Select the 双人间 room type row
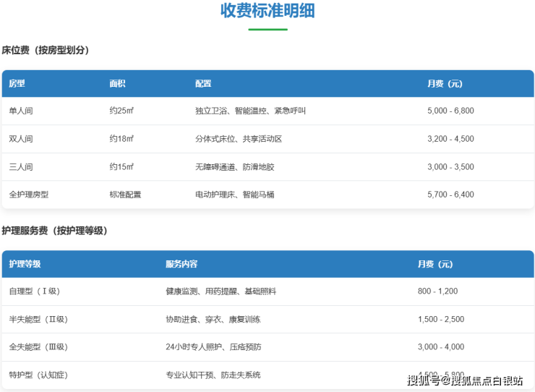Image resolution: width=535 pixels, height=392 pixels. tap(21, 139)
